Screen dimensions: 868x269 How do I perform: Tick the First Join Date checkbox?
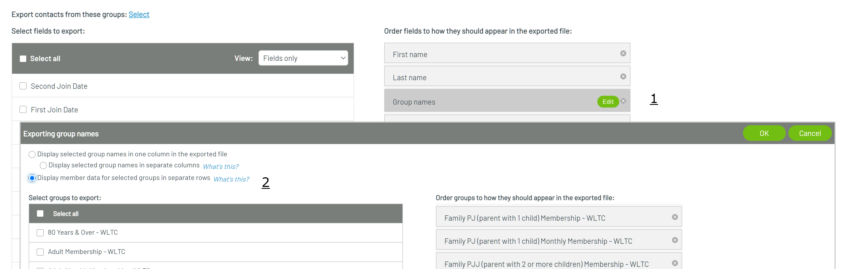(23, 110)
